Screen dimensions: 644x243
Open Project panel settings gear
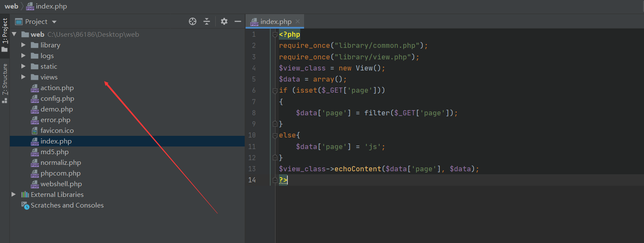(x=224, y=21)
